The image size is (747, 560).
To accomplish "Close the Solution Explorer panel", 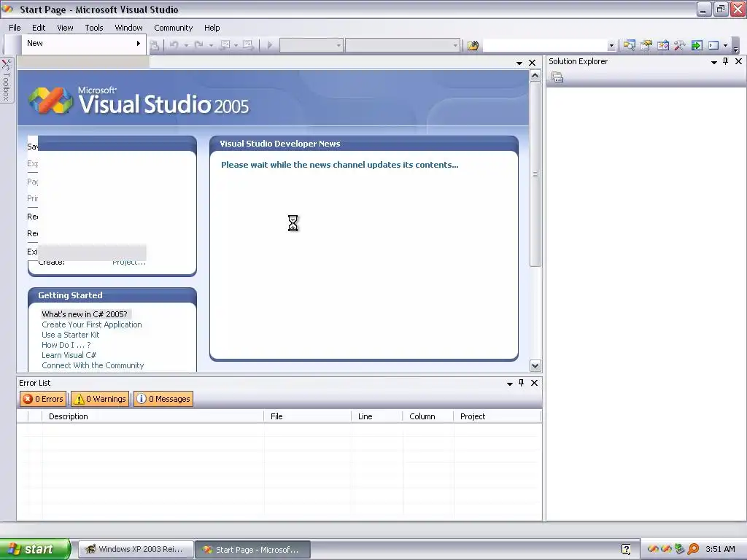I will (738, 61).
